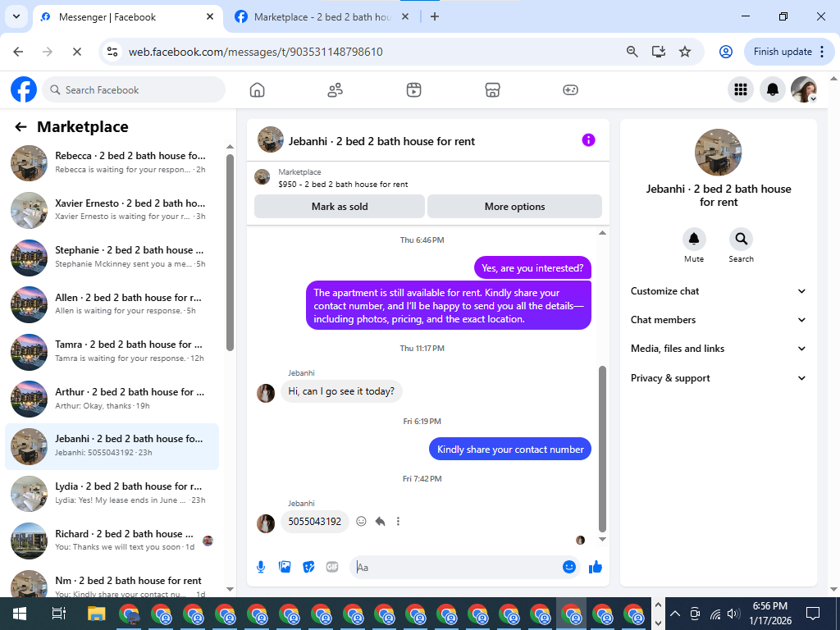Open the notifications bell in Facebook header
Image resolution: width=840 pixels, height=630 pixels.
773,89
